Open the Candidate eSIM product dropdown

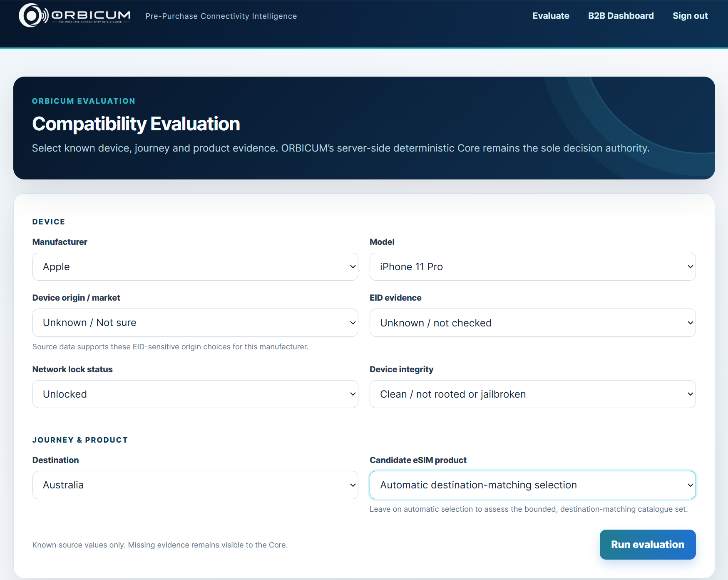pyautogui.click(x=532, y=485)
